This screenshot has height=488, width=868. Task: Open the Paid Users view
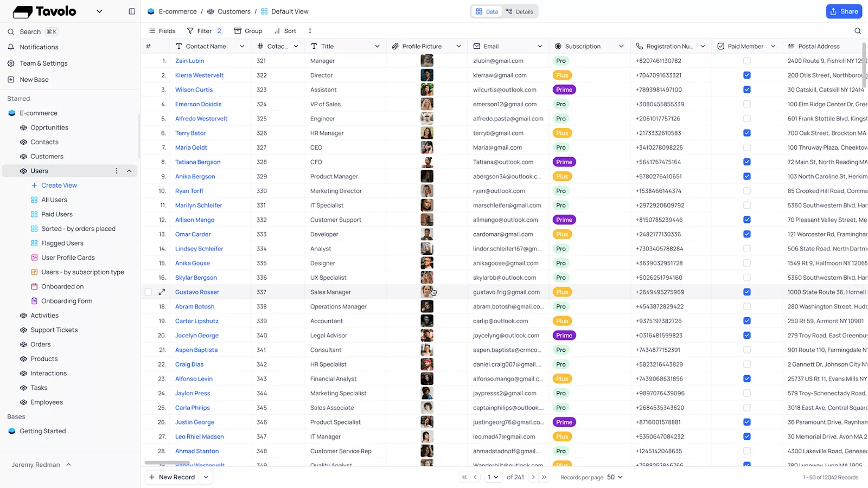coord(57,214)
